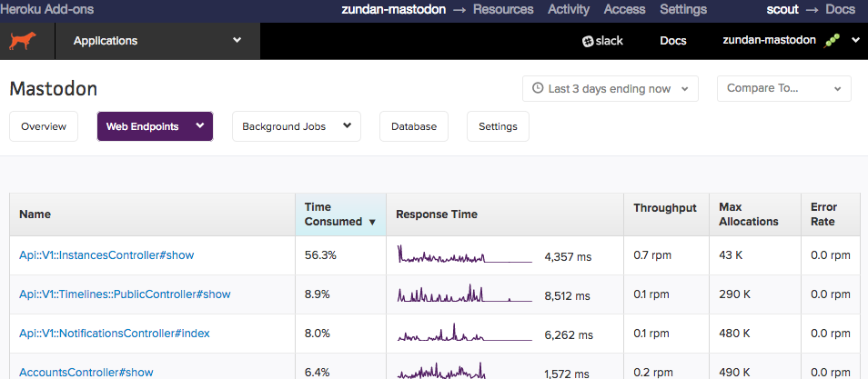
Task: Click the 480 K max allocations value
Action: point(734,334)
